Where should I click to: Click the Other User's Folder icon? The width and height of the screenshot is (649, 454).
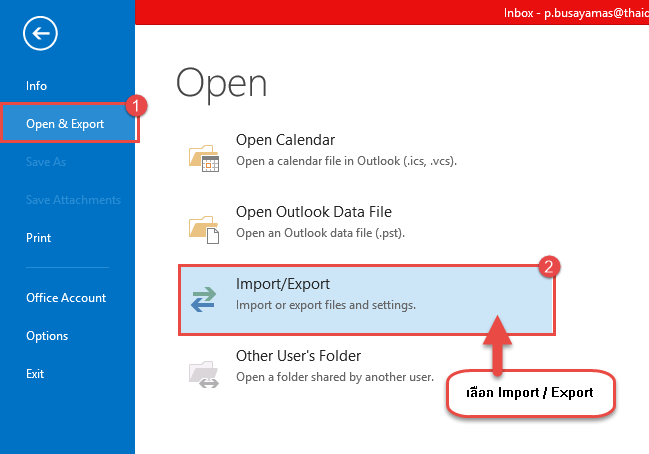(x=204, y=374)
